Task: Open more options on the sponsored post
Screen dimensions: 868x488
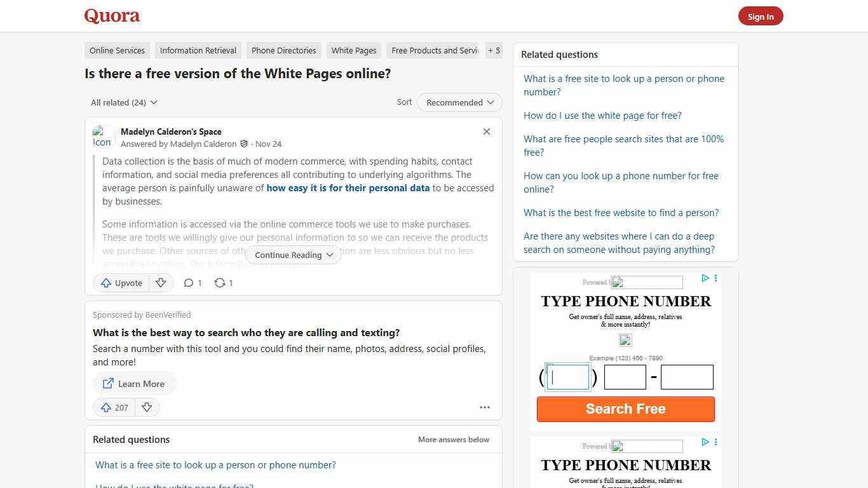Action: (x=485, y=407)
